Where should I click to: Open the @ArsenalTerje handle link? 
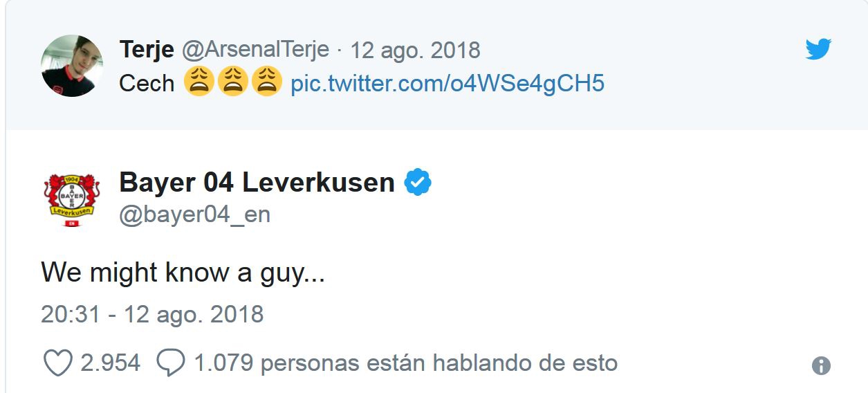coord(255,51)
